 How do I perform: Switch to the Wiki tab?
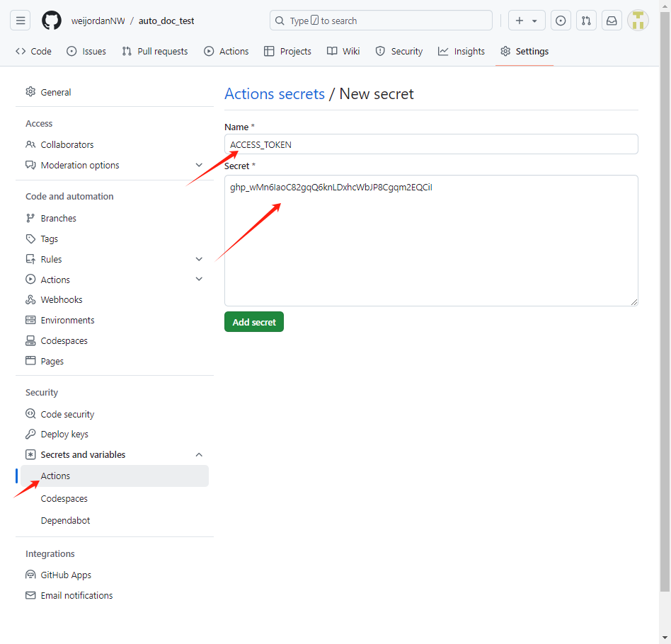(343, 52)
